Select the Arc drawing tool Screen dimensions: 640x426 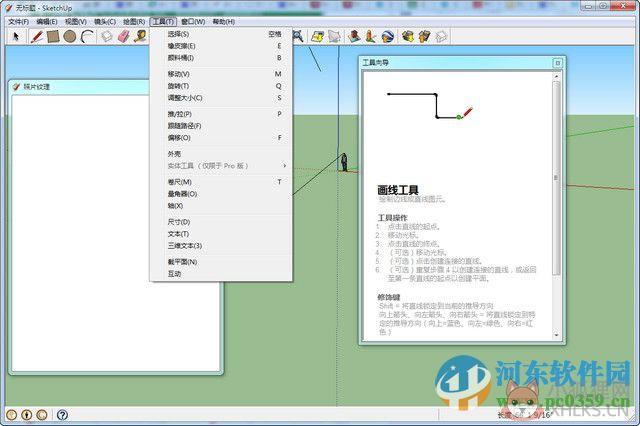pyautogui.click(x=87, y=36)
